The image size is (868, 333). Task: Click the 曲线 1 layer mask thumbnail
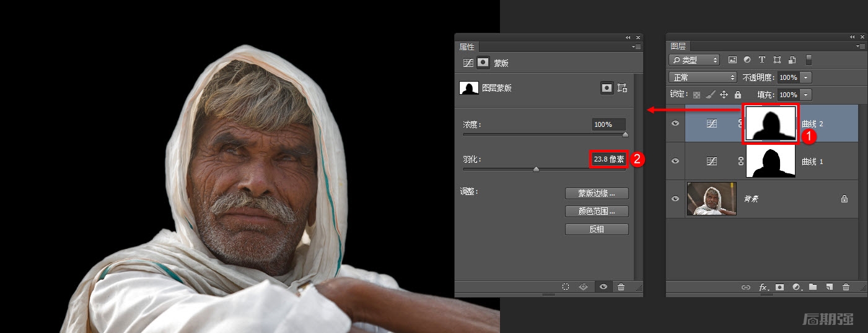770,162
